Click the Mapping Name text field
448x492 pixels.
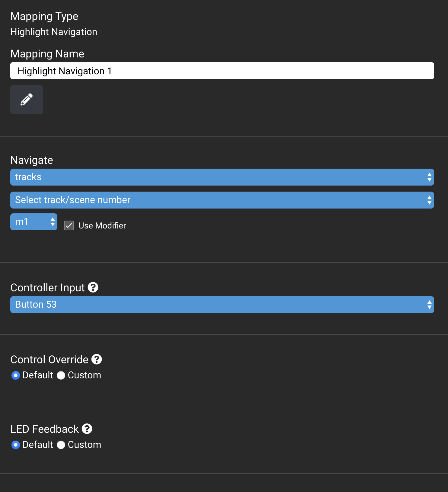(x=222, y=71)
